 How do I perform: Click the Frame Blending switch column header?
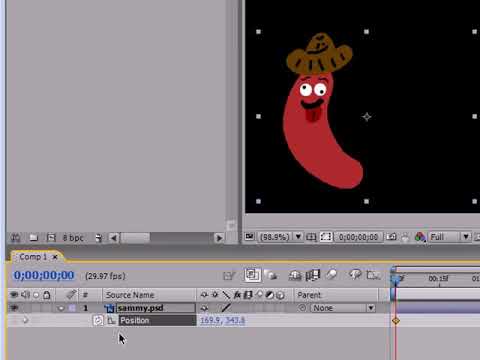tap(248, 295)
